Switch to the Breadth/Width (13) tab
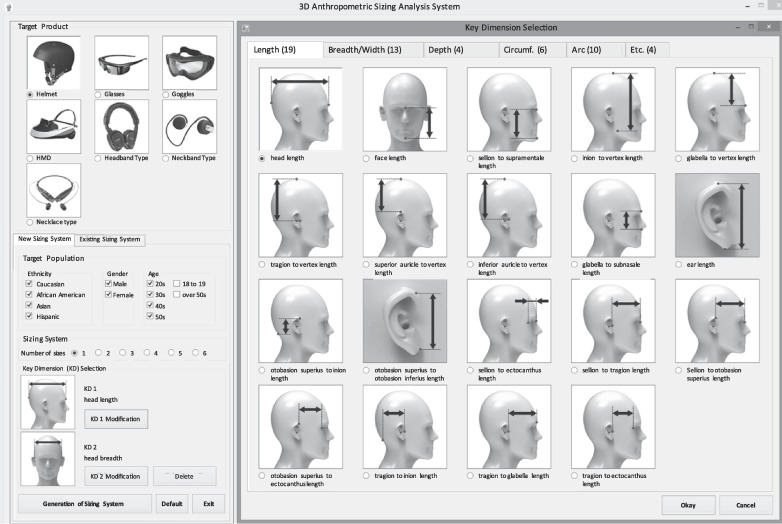Screen dimensions: 782x524 367,50
